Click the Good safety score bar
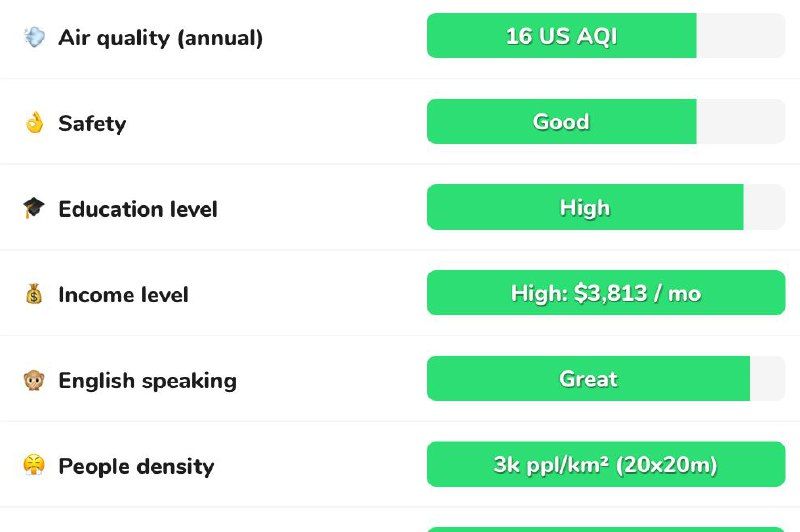 click(x=561, y=122)
